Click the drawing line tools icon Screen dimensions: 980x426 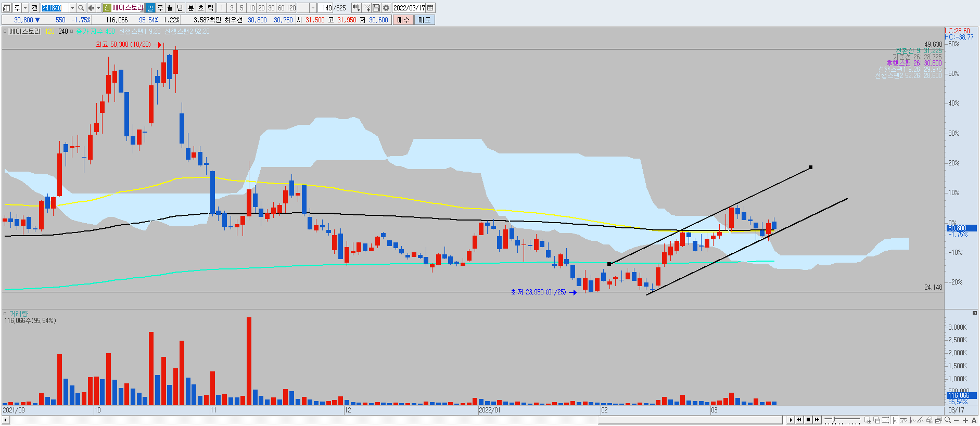tap(366, 8)
